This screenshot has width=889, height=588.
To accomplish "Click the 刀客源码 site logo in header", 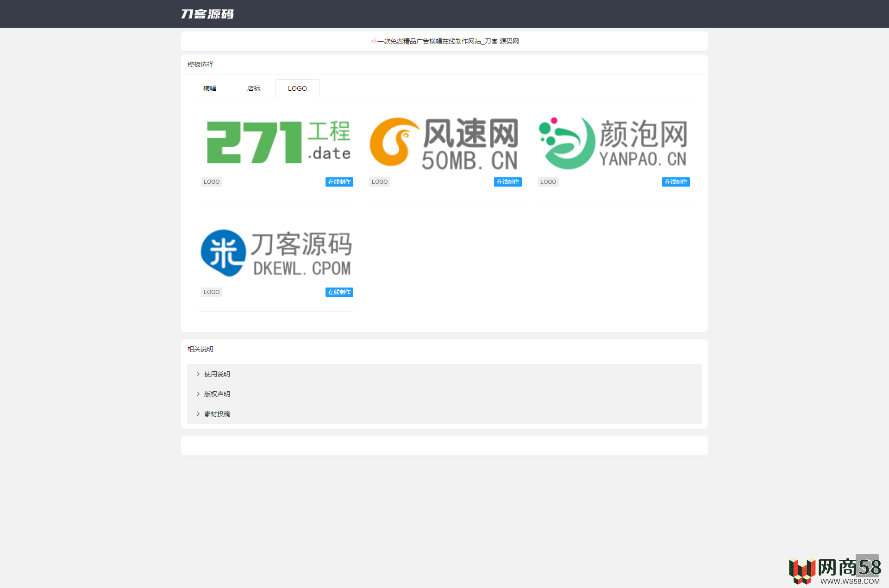I will (207, 14).
